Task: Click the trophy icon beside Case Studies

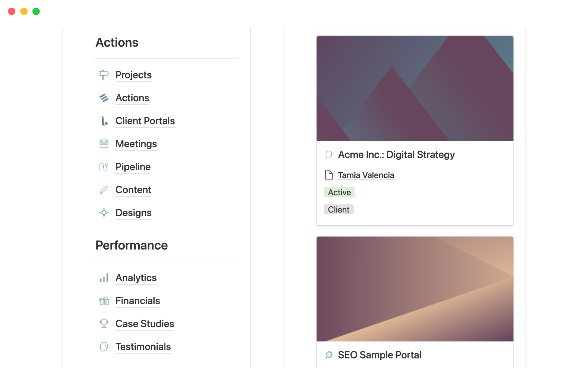Action: click(x=104, y=324)
